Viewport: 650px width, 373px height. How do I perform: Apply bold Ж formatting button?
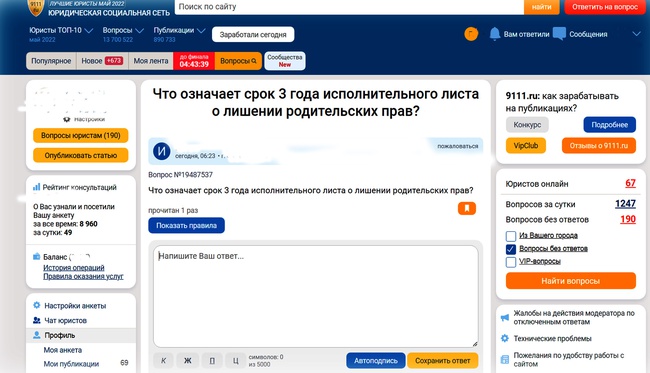pyautogui.click(x=187, y=361)
